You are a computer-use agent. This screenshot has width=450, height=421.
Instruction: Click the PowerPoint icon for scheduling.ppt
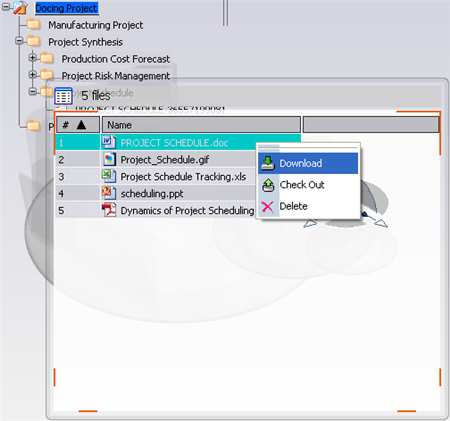(x=109, y=193)
